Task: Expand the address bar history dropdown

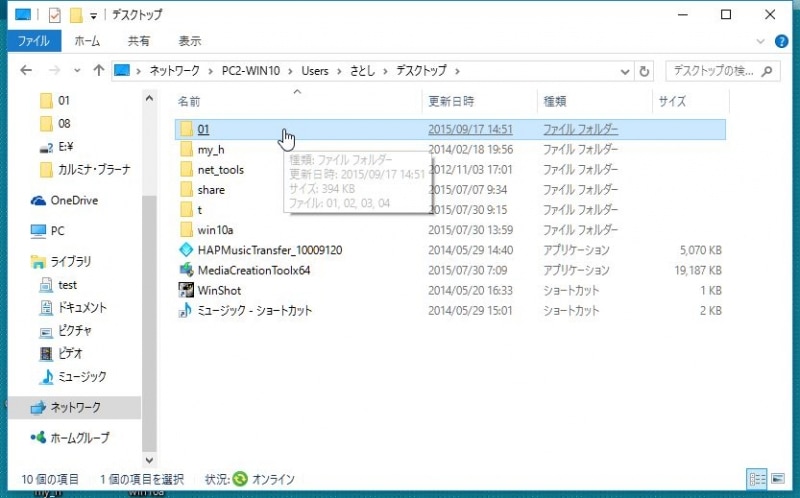Action: [624, 71]
